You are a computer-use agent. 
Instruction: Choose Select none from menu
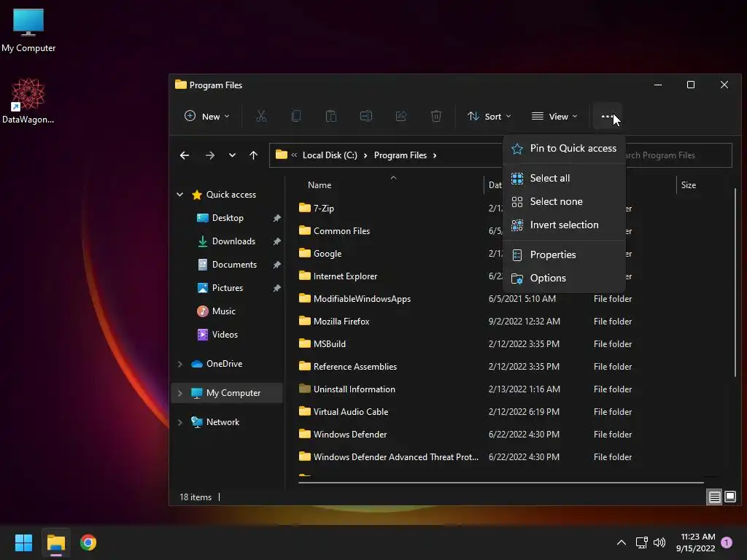564,201
